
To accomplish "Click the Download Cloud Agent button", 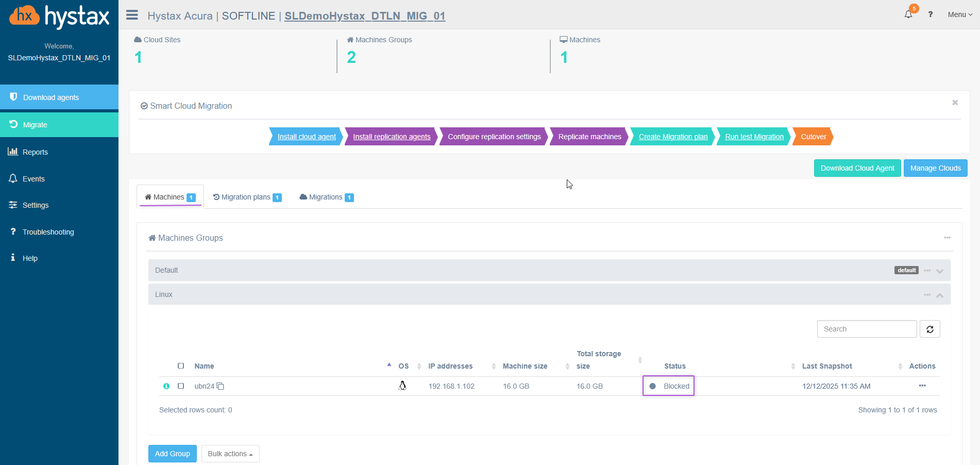I will (x=857, y=168).
